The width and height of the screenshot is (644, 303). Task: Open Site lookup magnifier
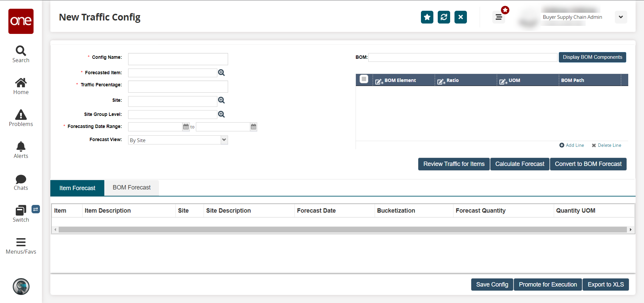[221, 100]
